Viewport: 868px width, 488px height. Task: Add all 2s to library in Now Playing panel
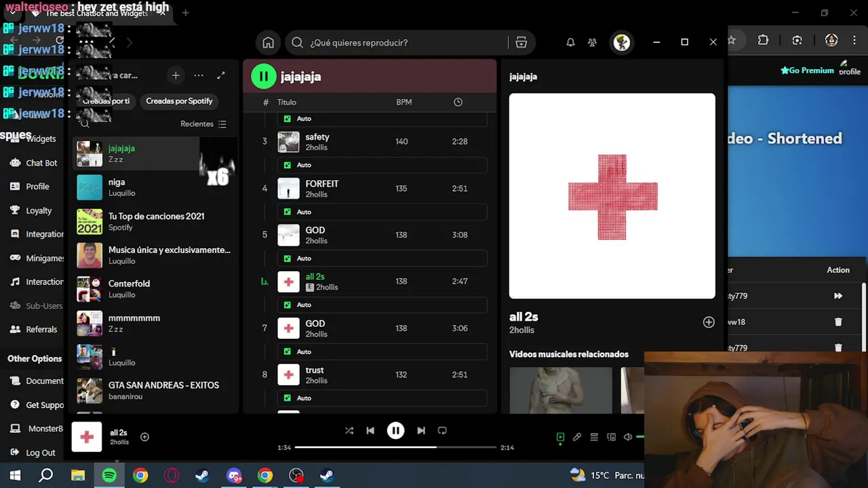click(709, 323)
